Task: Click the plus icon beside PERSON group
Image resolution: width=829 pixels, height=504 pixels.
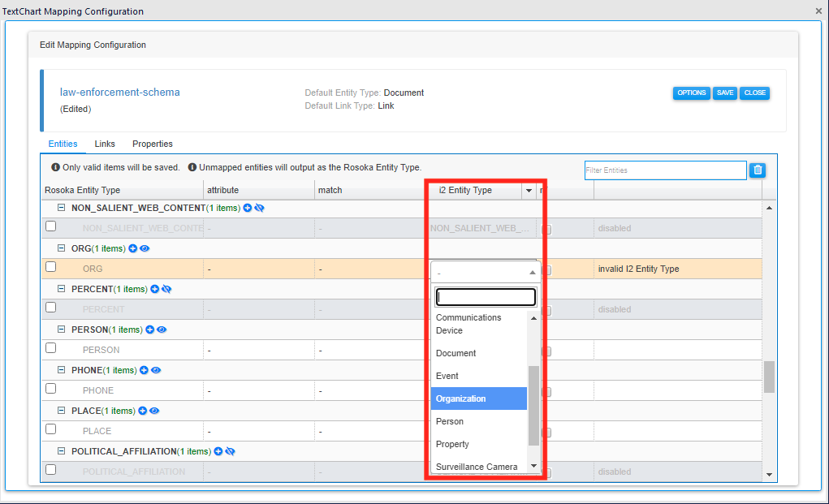Action: (149, 330)
